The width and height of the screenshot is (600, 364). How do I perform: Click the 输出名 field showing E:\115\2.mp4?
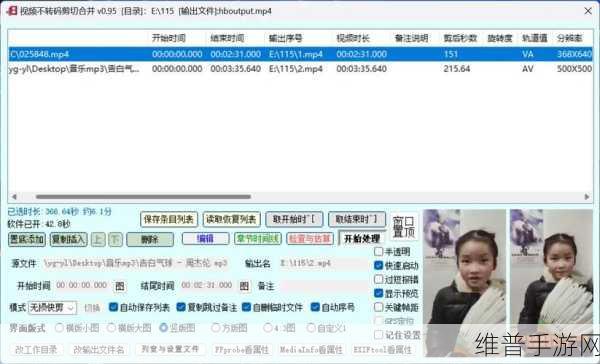click(x=323, y=263)
